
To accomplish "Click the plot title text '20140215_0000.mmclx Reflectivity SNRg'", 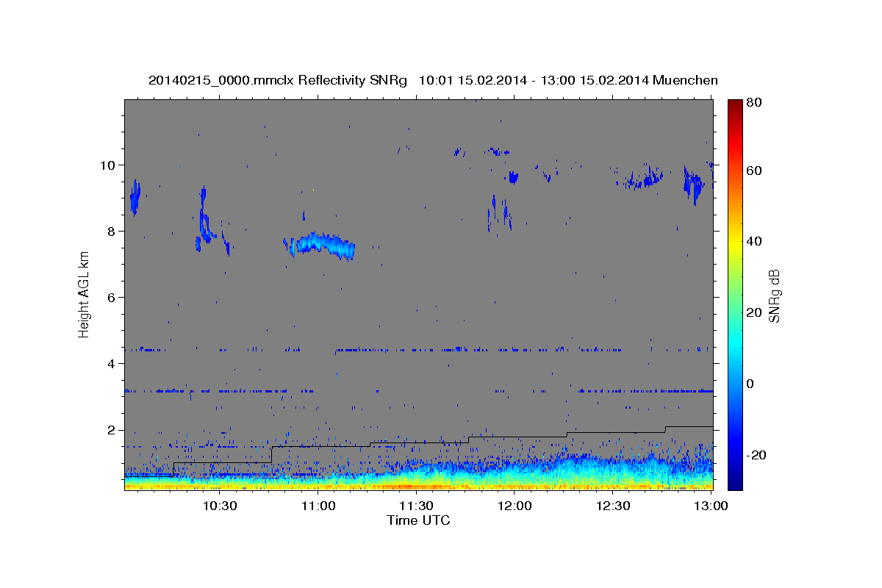I will [278, 80].
